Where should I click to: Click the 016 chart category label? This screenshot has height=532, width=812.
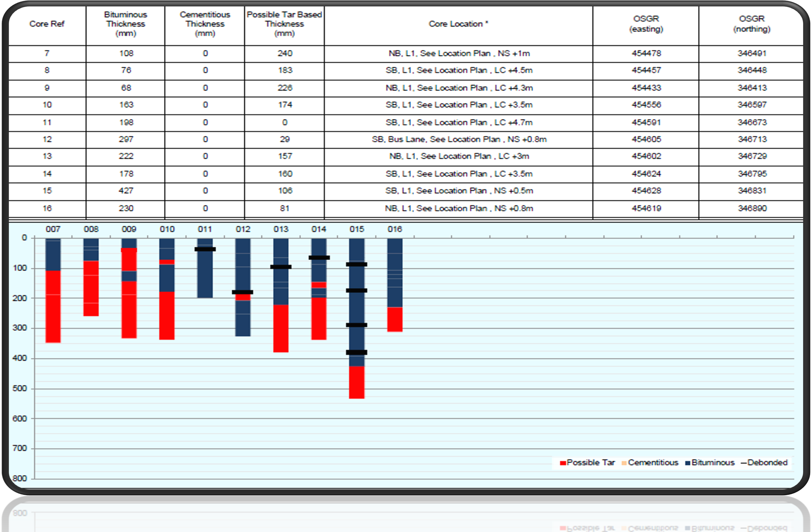(x=395, y=229)
